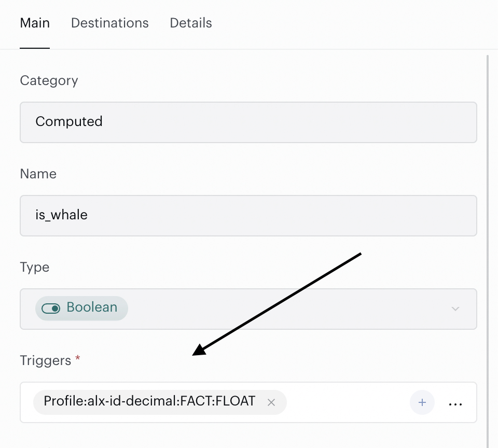Expand the Type dropdown chevron
Image resolution: width=498 pixels, height=448 pixels.
[x=455, y=309]
